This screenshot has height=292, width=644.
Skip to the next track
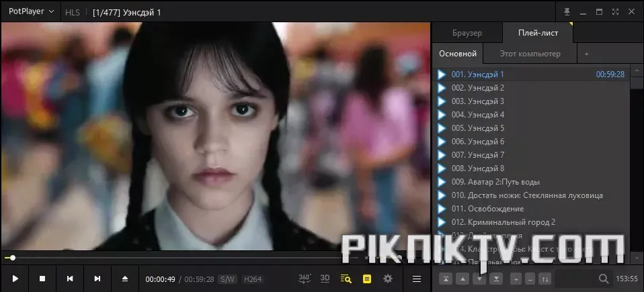point(97,279)
